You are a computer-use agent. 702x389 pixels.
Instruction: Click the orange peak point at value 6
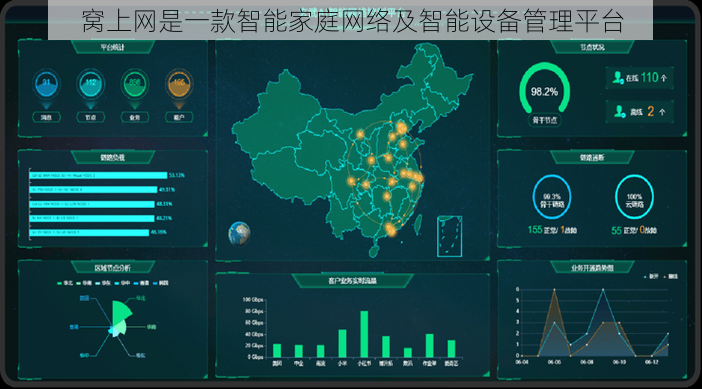[x=554, y=290]
